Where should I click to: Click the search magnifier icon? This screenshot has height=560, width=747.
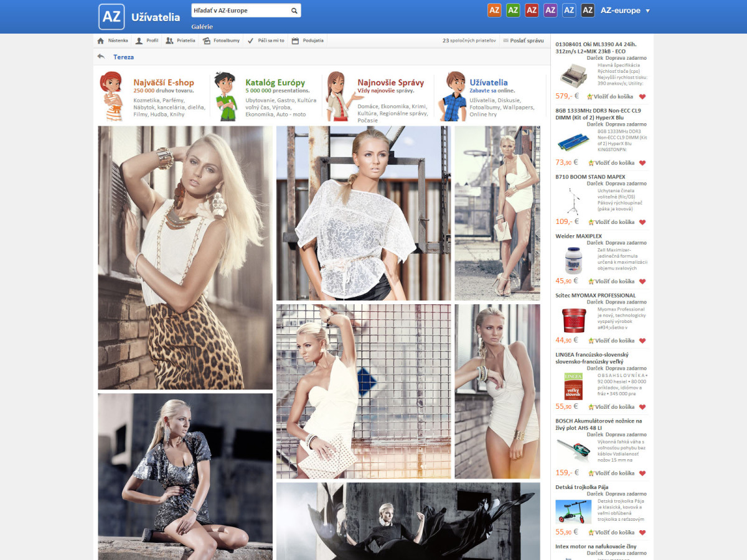[294, 11]
